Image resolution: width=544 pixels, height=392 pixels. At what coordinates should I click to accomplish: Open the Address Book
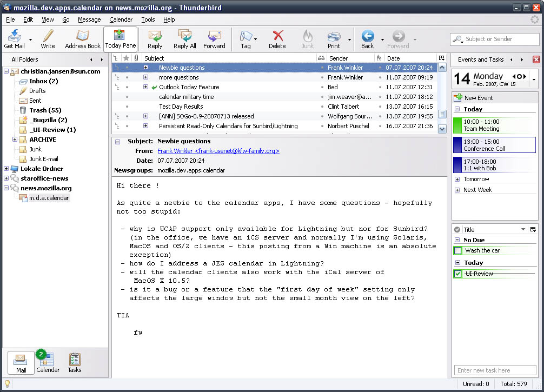pyautogui.click(x=83, y=38)
